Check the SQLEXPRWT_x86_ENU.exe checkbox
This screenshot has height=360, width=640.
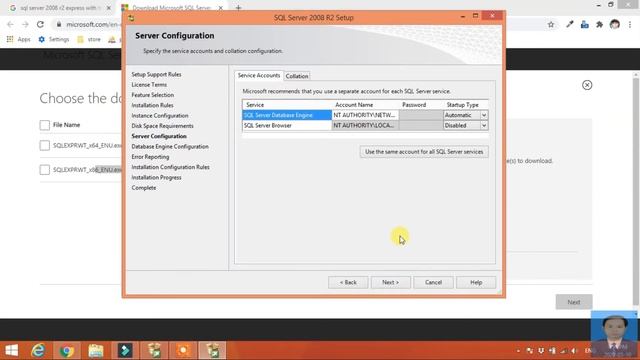tap(44, 169)
